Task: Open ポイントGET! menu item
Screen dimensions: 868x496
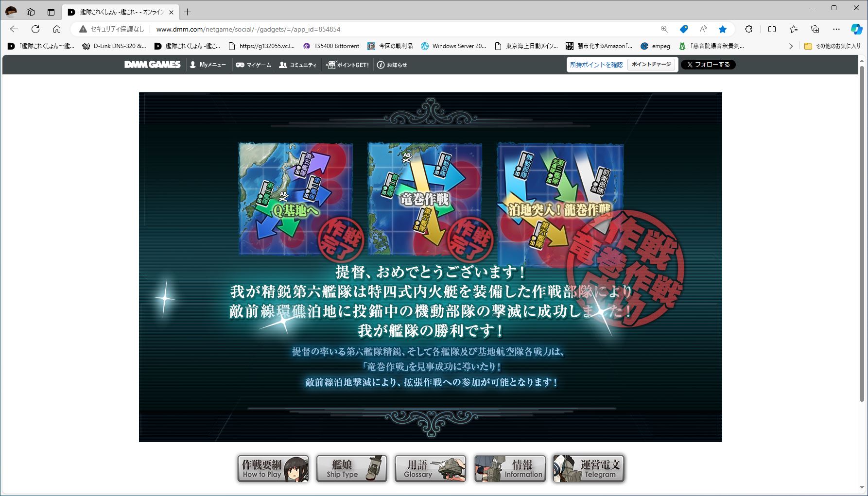Action: point(347,65)
